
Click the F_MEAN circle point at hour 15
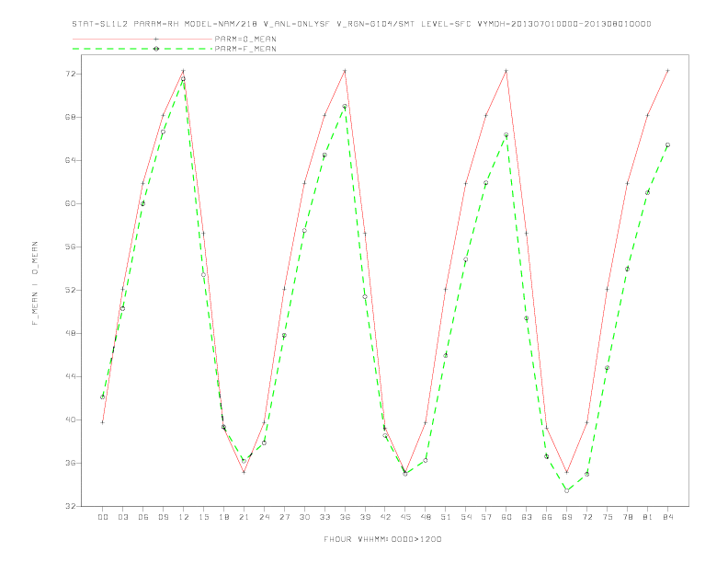tap(203, 275)
